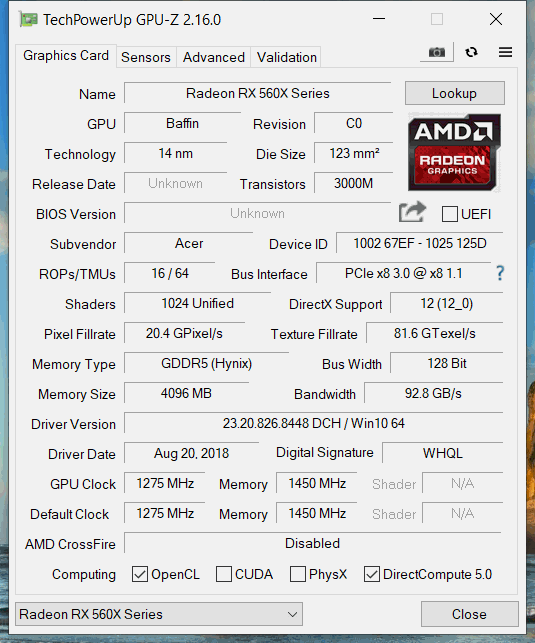The height and width of the screenshot is (643, 535).
Task: Click the Close button
Action: tap(469, 614)
